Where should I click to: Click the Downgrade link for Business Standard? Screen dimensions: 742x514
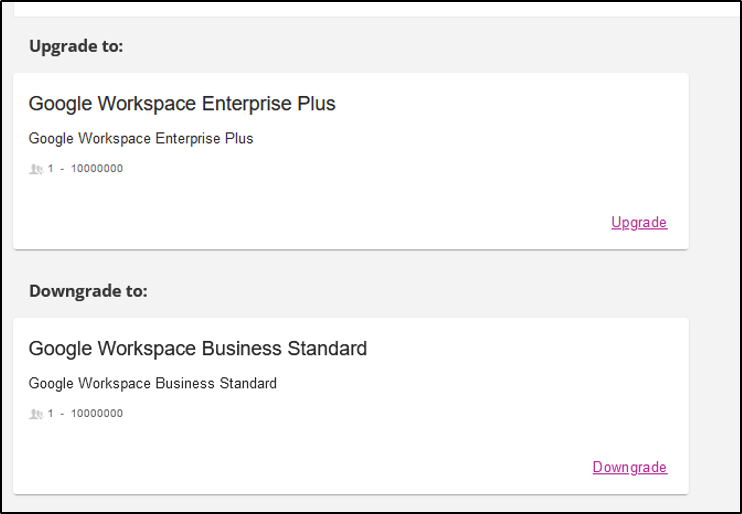coord(630,467)
